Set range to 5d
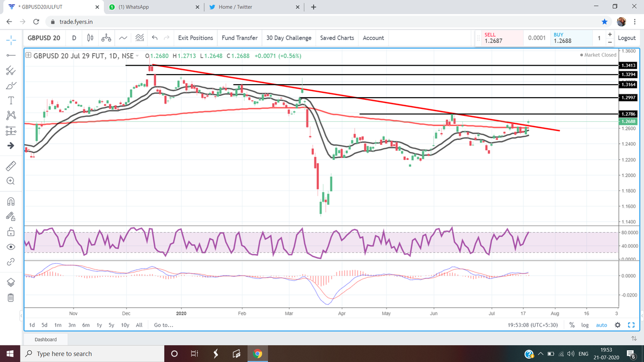This screenshot has height=362, width=644. tap(45, 325)
